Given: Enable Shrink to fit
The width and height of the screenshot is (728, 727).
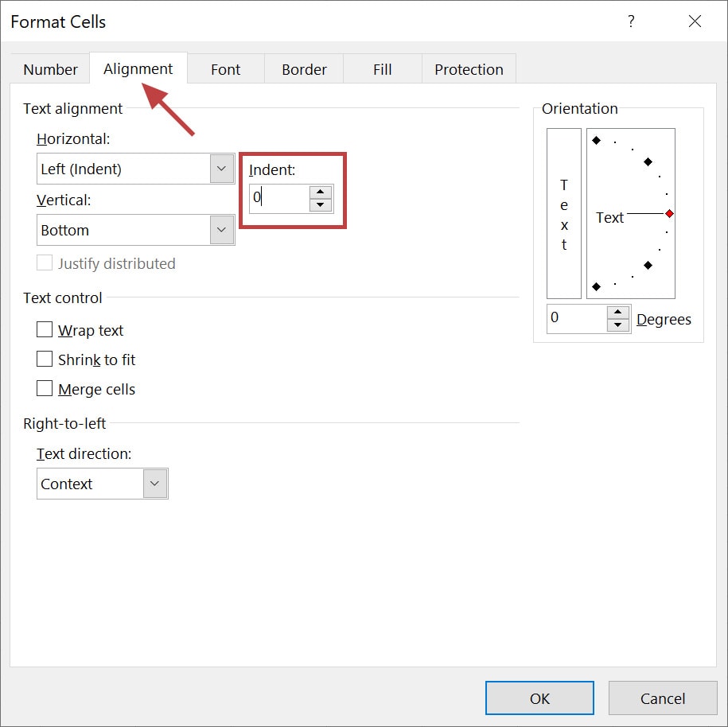Looking at the screenshot, I should pyautogui.click(x=45, y=359).
